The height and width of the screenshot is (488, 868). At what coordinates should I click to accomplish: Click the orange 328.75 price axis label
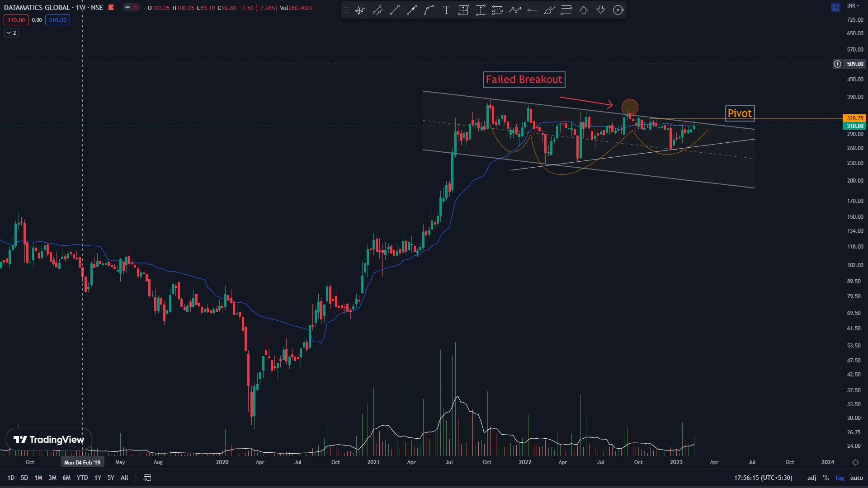854,118
